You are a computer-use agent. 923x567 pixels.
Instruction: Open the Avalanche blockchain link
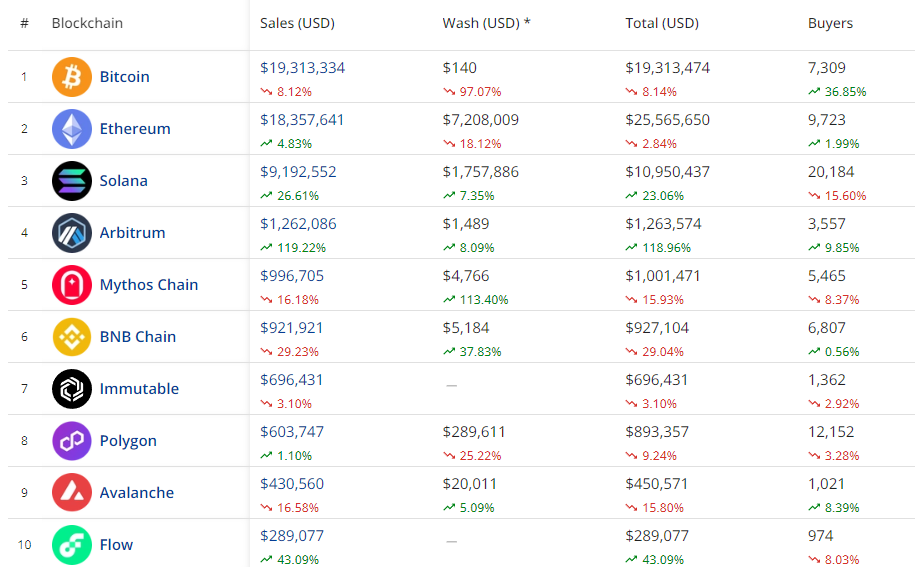pyautogui.click(x=137, y=492)
